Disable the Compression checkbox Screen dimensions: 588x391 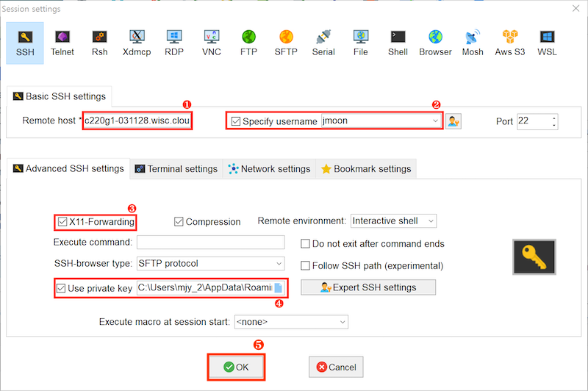(179, 222)
